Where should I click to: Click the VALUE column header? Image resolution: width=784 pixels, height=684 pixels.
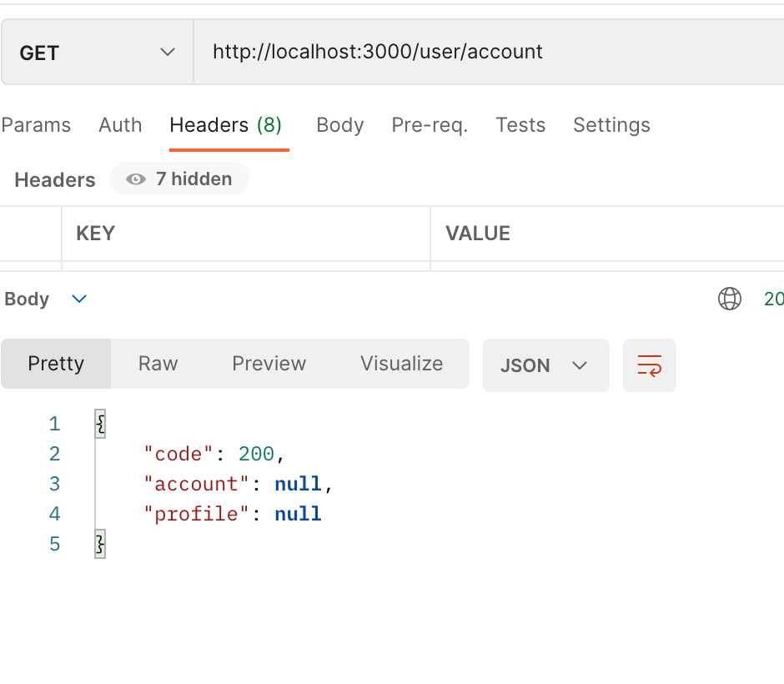(478, 234)
